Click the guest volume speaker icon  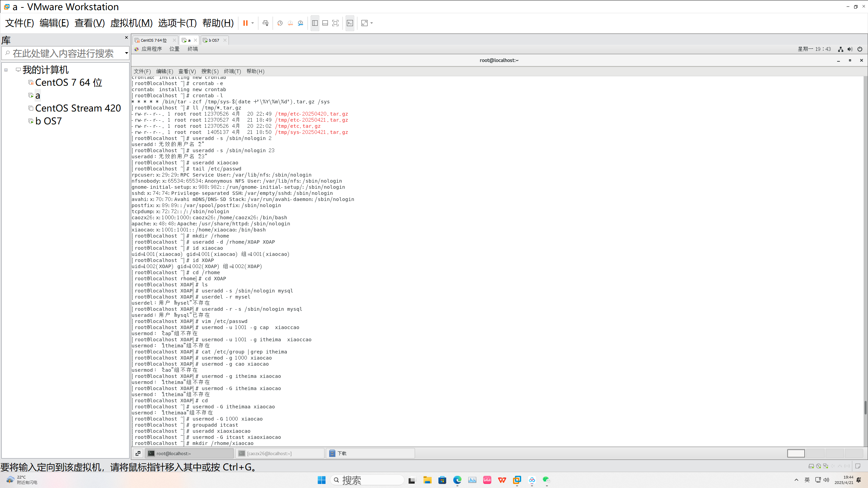tap(850, 49)
